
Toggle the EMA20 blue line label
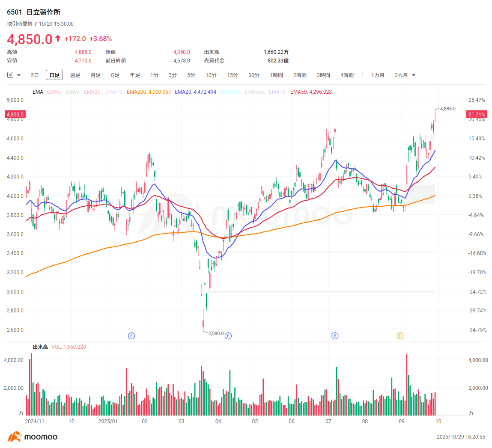tap(196, 92)
